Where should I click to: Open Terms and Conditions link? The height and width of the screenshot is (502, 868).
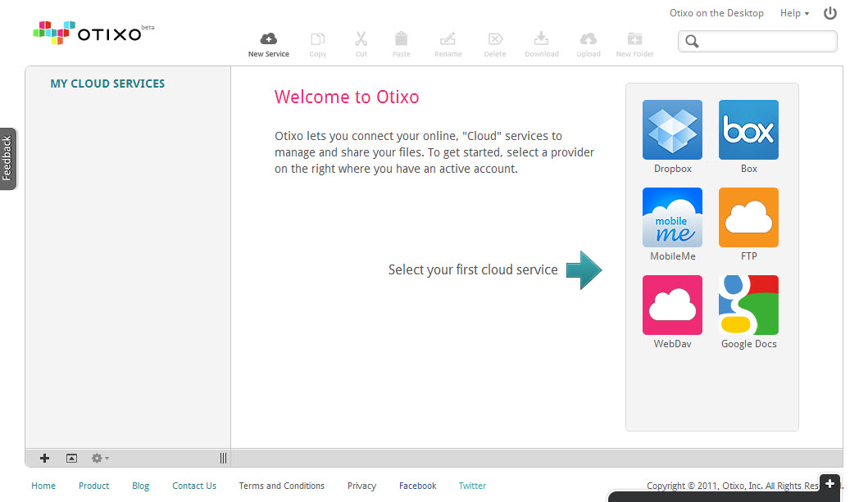coord(282,486)
